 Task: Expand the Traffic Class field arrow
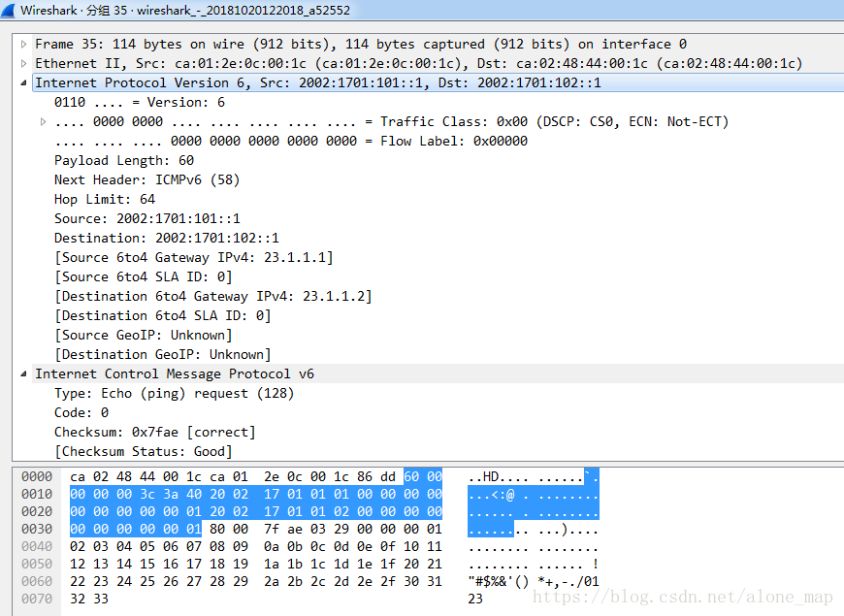click(43, 121)
